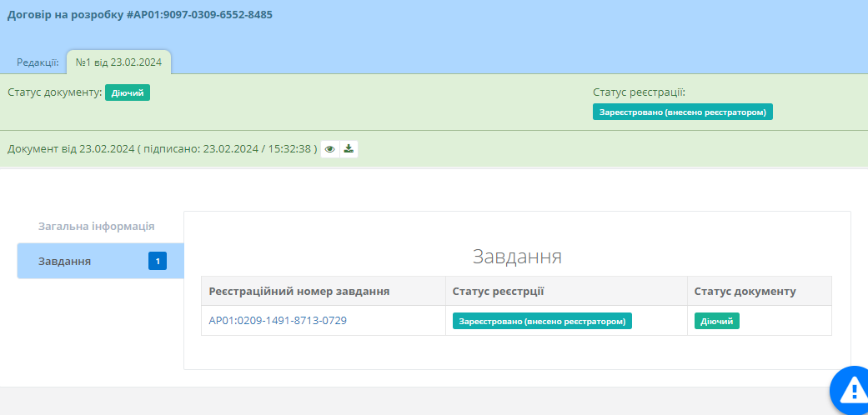This screenshot has height=415, width=868.
Task: Click the "Зареєстровано" badge in the task row
Action: pos(542,321)
